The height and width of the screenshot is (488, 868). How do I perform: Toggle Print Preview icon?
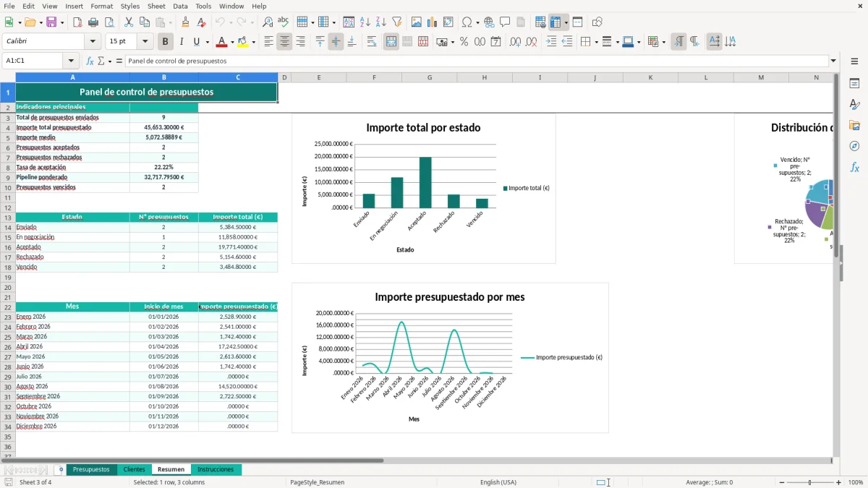click(x=109, y=22)
